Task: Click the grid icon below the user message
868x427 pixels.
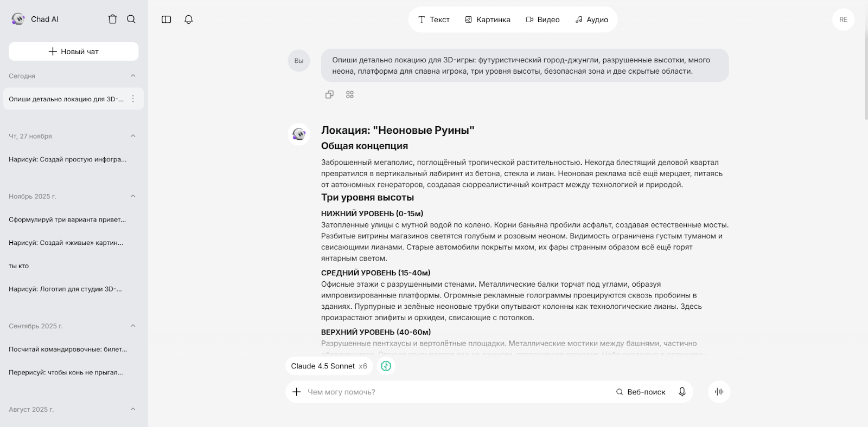Action: point(350,94)
